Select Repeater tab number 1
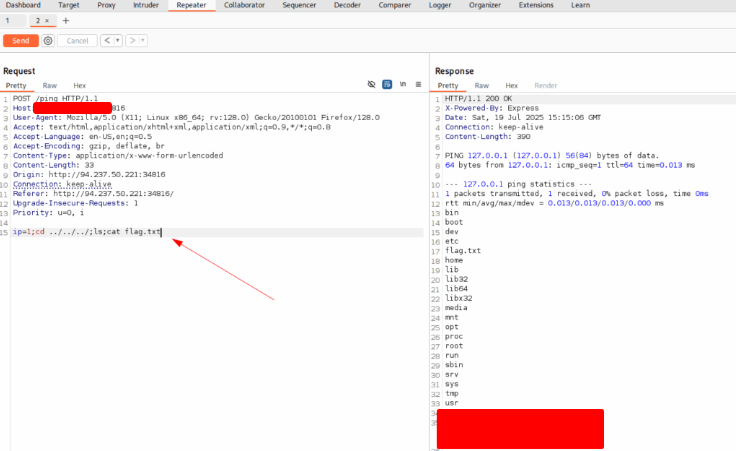Image resolution: width=737 pixels, height=451 pixels. coord(7,20)
